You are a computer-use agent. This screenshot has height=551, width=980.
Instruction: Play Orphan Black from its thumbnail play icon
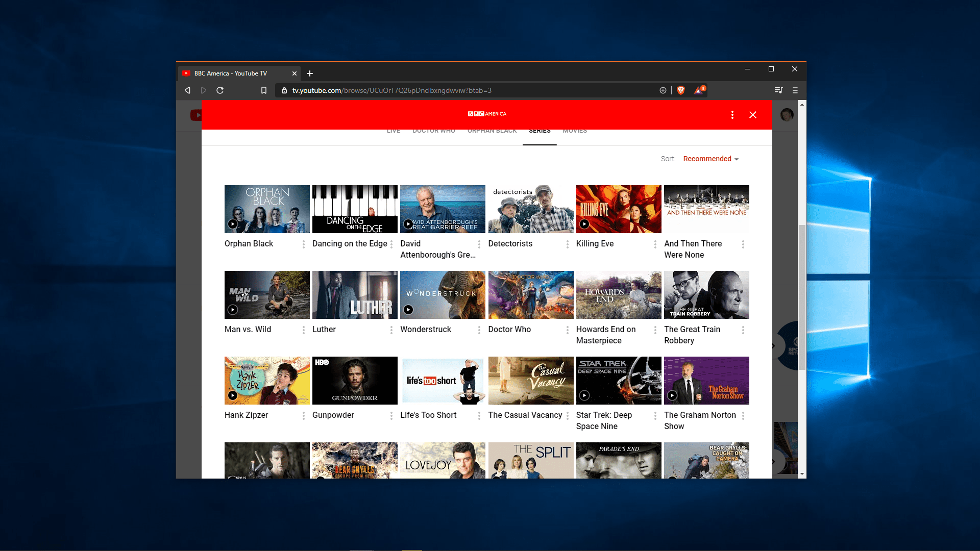pos(233,224)
